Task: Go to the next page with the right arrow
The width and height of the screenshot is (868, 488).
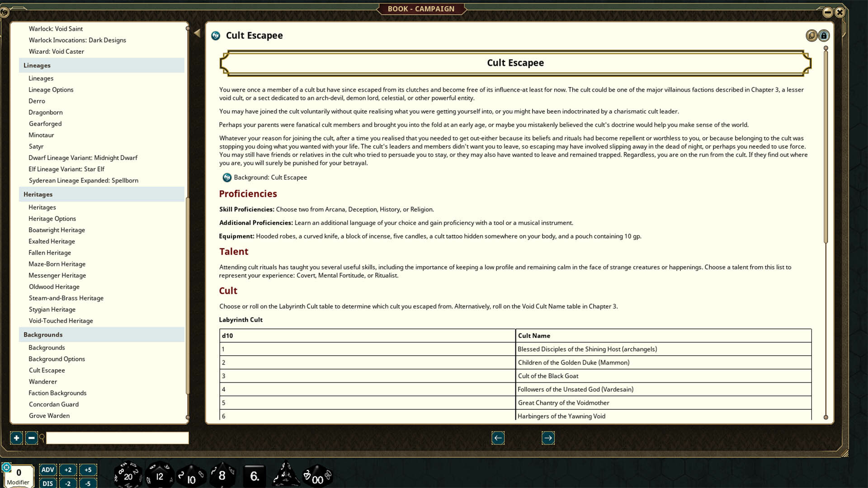Action: tap(548, 438)
